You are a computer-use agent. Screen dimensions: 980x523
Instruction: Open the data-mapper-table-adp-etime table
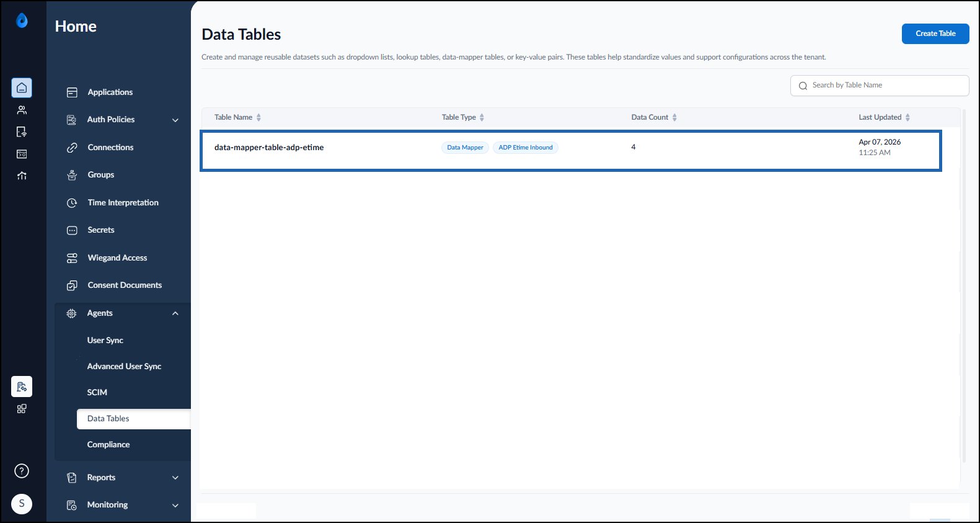point(269,148)
